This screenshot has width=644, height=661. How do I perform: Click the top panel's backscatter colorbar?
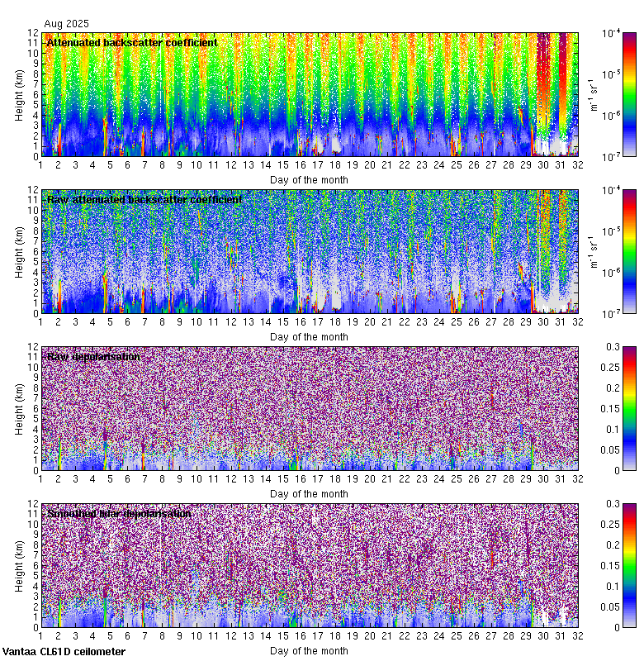[606, 94]
